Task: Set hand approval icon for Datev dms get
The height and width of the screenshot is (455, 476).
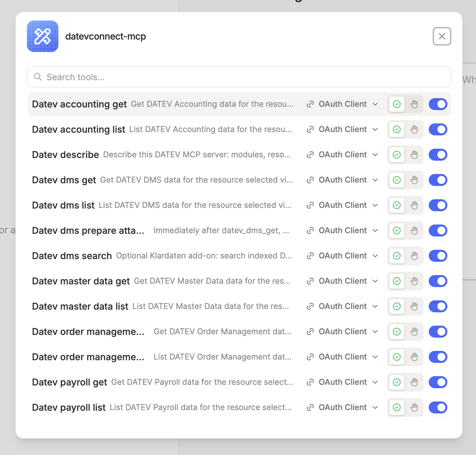Action: 414,180
